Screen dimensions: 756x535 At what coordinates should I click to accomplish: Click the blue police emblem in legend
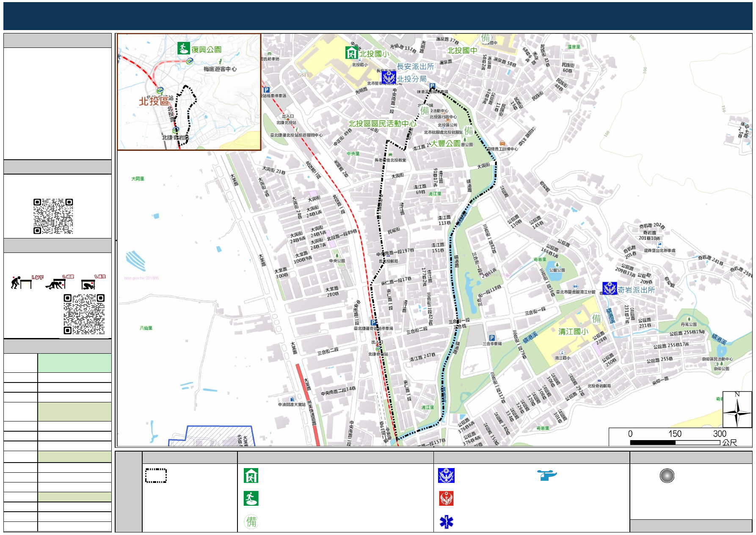[x=446, y=476]
